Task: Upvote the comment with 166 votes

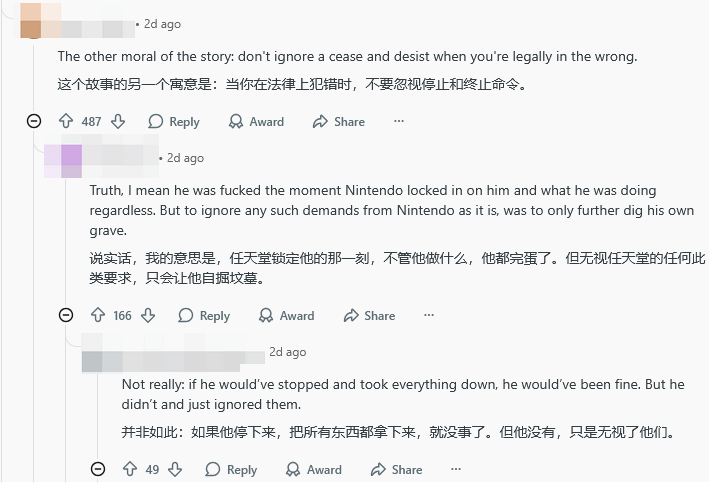Action: click(98, 315)
